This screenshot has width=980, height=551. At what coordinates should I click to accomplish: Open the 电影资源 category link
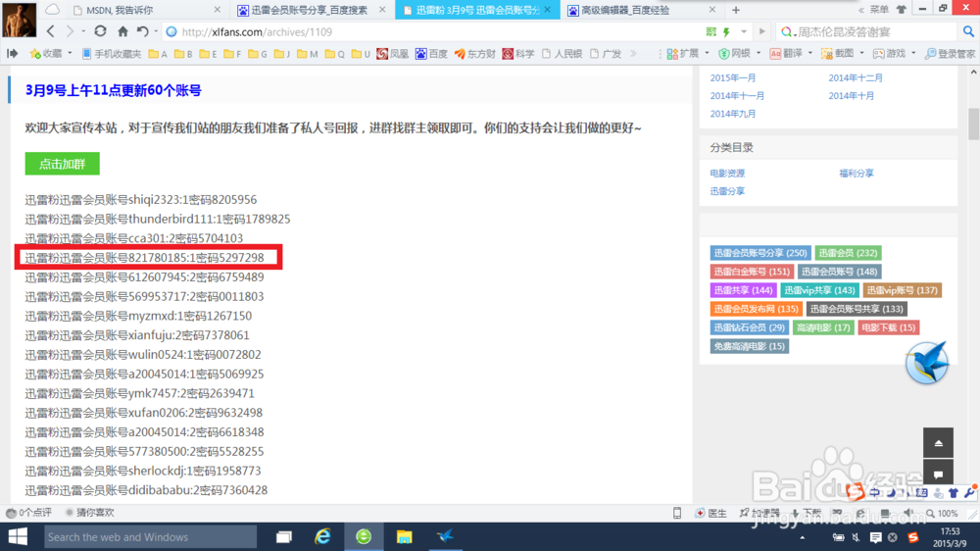tap(727, 174)
